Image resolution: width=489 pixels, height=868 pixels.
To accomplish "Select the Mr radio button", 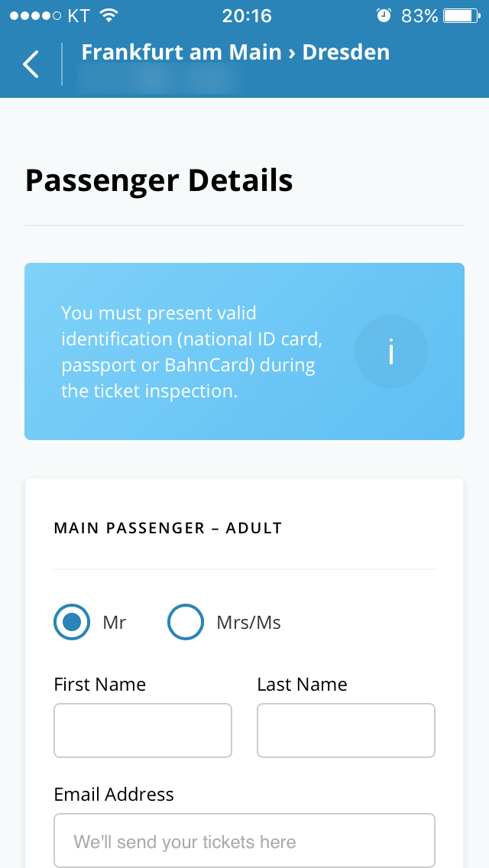I will pyautogui.click(x=72, y=623).
